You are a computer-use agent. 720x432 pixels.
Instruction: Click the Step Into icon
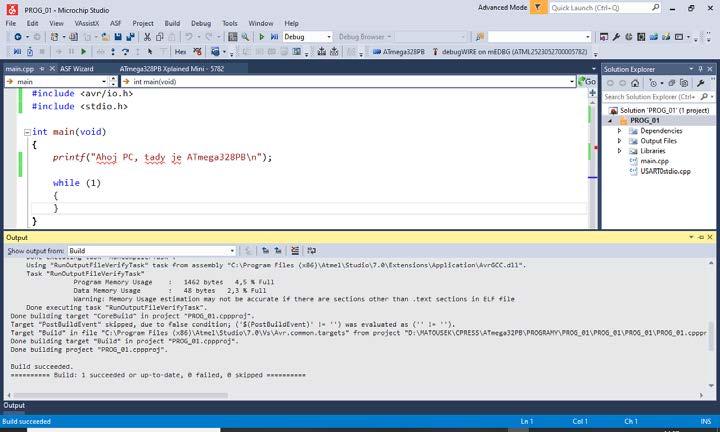tap(113, 52)
